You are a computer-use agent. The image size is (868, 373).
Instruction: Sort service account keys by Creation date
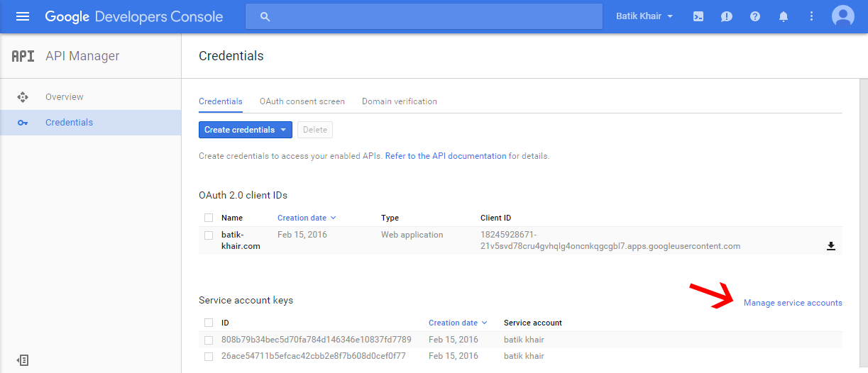pos(458,323)
